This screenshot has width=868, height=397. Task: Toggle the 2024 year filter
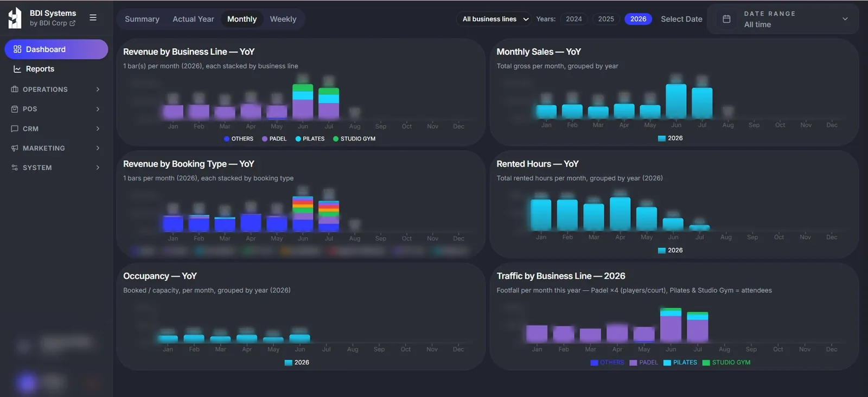[x=574, y=19]
